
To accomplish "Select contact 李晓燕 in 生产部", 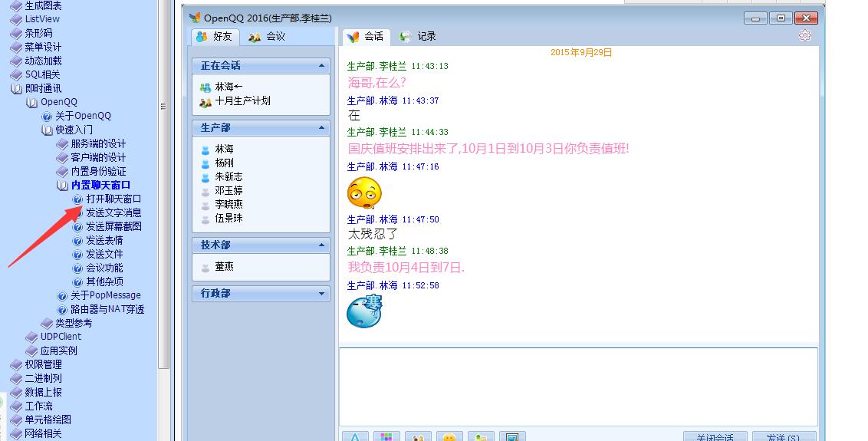I will pos(229,205).
